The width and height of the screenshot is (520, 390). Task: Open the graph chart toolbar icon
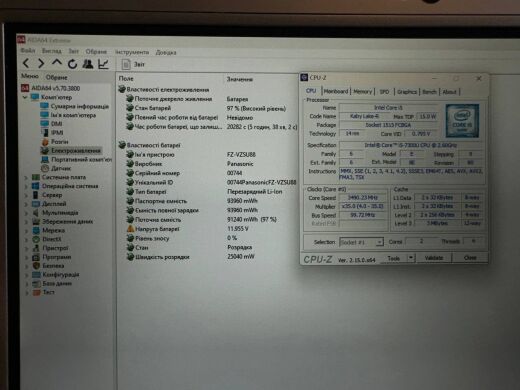pyautogui.click(x=103, y=64)
